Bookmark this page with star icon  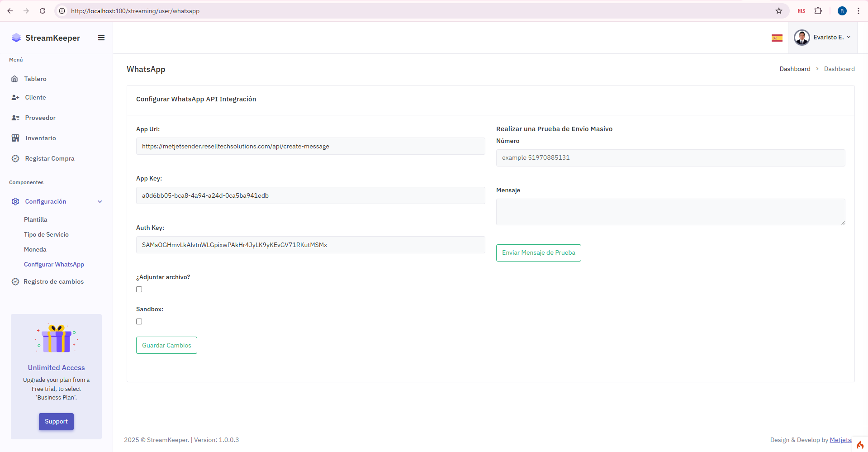point(779,11)
